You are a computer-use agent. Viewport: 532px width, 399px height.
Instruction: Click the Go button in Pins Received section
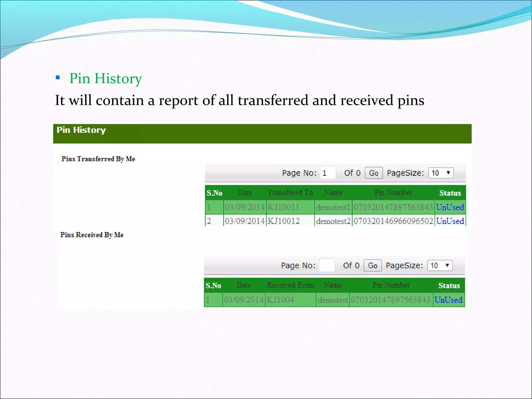coord(373,265)
